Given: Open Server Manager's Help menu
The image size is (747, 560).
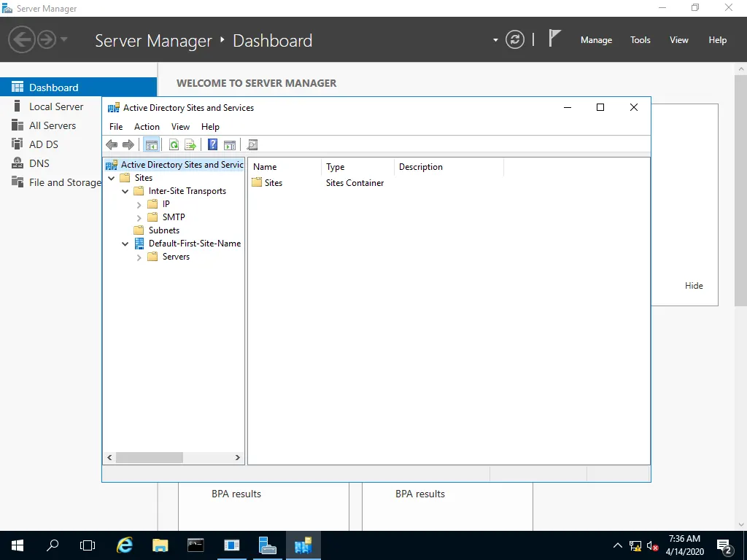Looking at the screenshot, I should (718, 40).
